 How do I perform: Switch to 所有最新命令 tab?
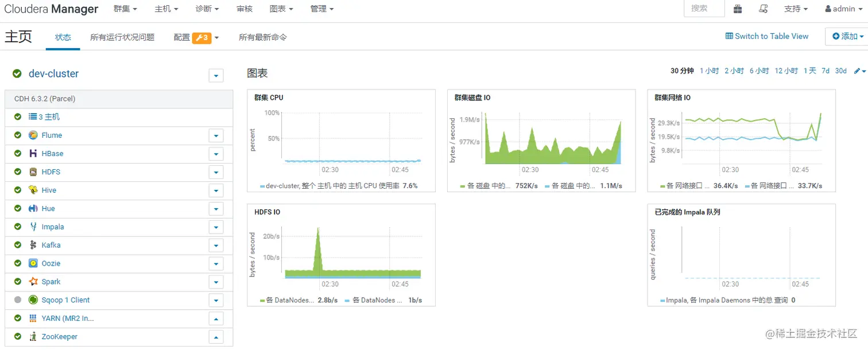(x=263, y=37)
